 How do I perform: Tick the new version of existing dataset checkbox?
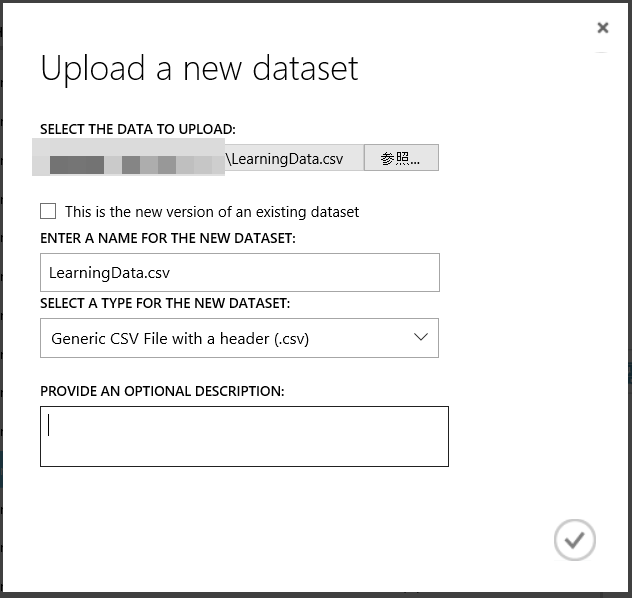coord(48,211)
